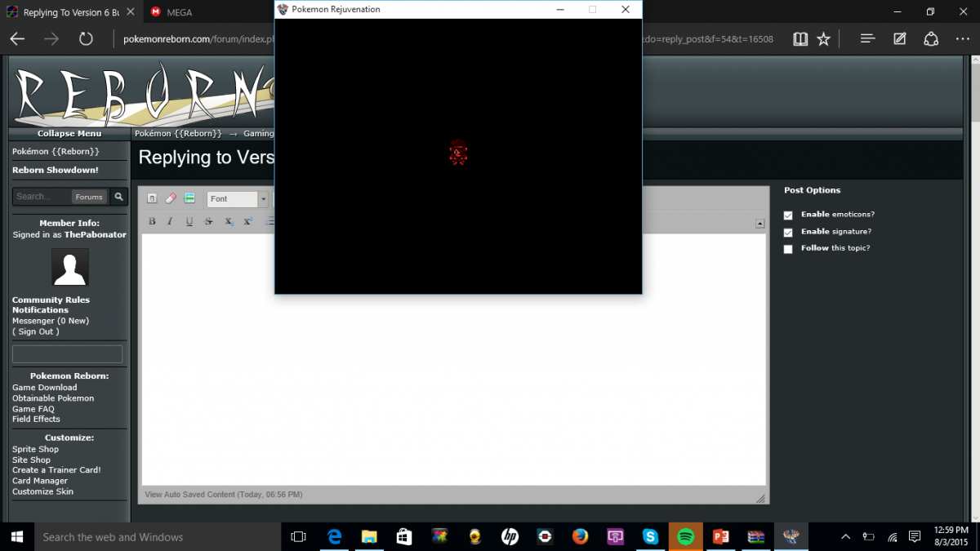Open Sprite Shop link
The image size is (980, 551).
(35, 449)
